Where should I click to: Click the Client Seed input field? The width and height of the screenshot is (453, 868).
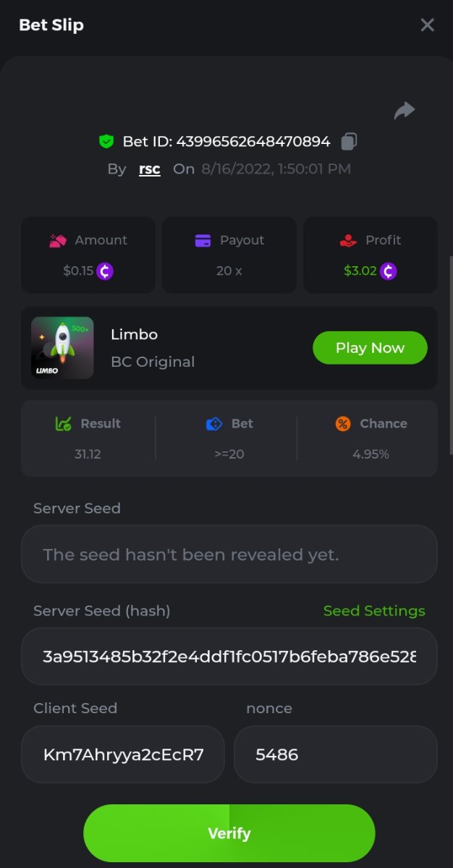123,754
